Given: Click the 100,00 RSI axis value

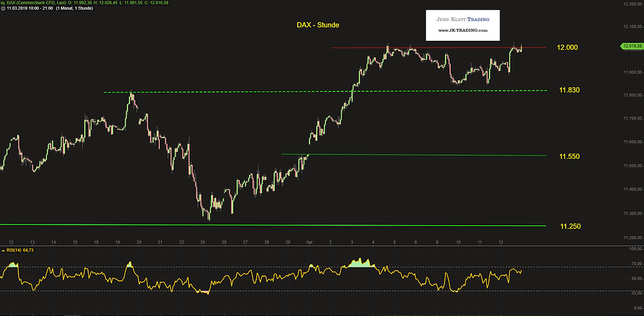Looking at the screenshot, I should tap(635, 249).
